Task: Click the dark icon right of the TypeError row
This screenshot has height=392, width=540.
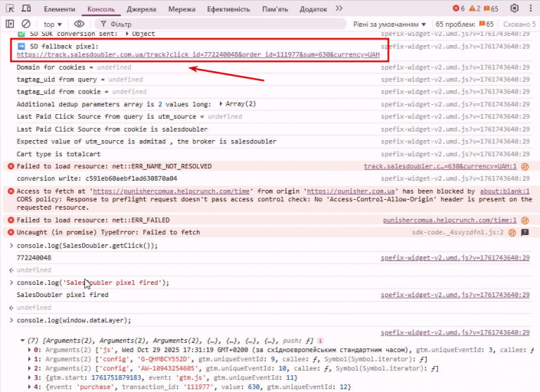Action: (525, 233)
